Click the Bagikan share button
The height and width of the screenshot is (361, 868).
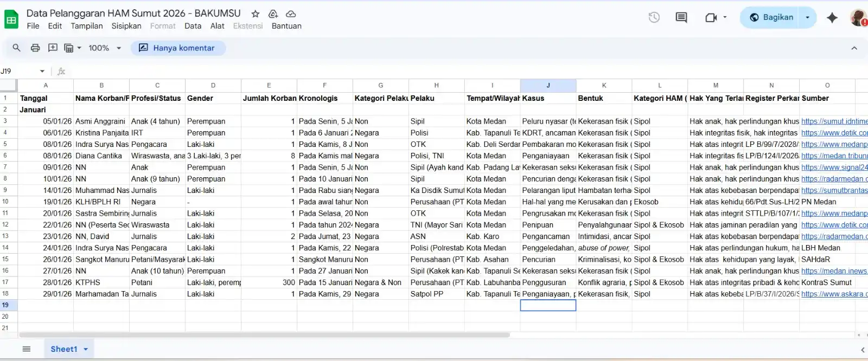(771, 17)
